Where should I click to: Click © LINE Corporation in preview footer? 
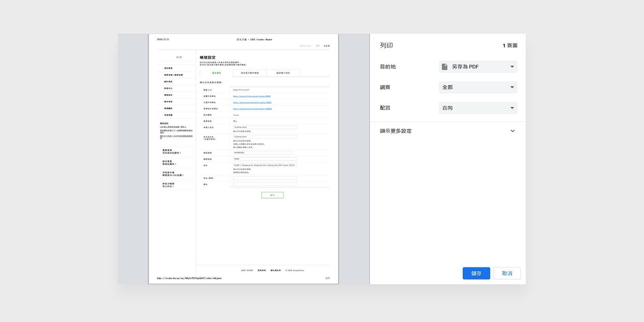pyautogui.click(x=294, y=270)
